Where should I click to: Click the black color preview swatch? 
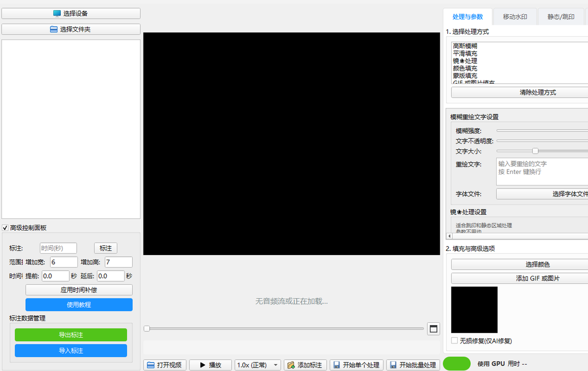pos(474,310)
